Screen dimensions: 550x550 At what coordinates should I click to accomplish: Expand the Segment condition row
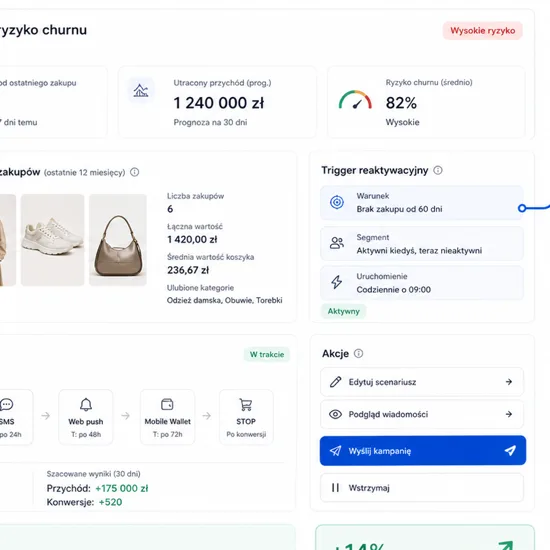coord(422,244)
